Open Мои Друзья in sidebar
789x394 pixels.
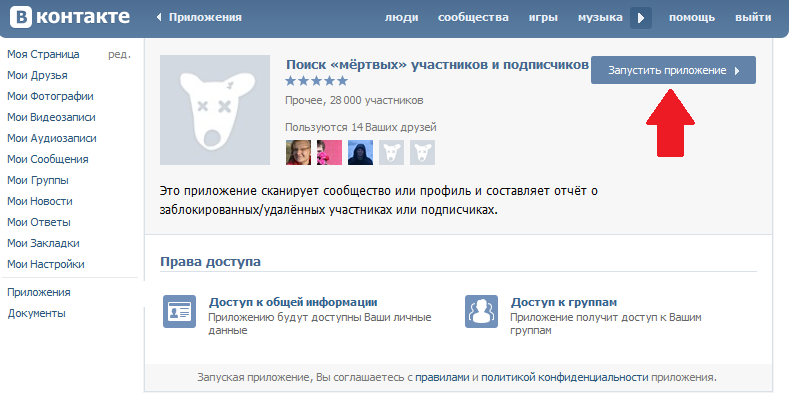tap(37, 75)
